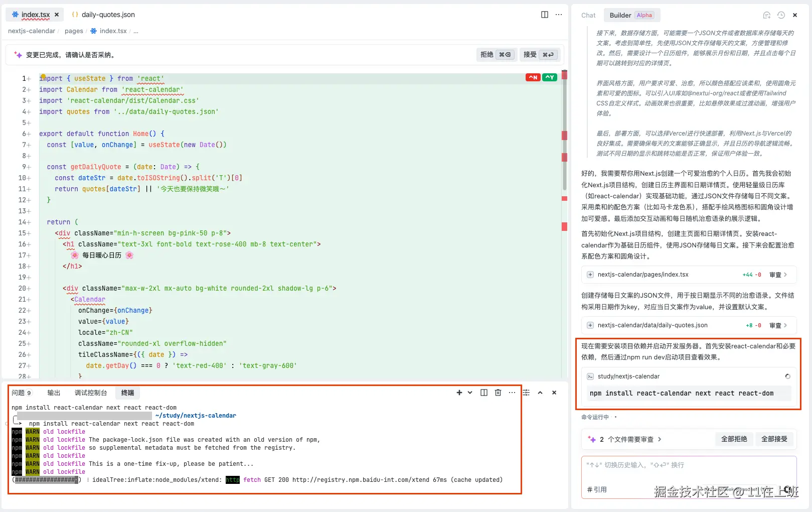This screenshot has width=812, height=512.
Task: Click the JSON braces icon on daily-quotes.json tab
Action: 75,15
